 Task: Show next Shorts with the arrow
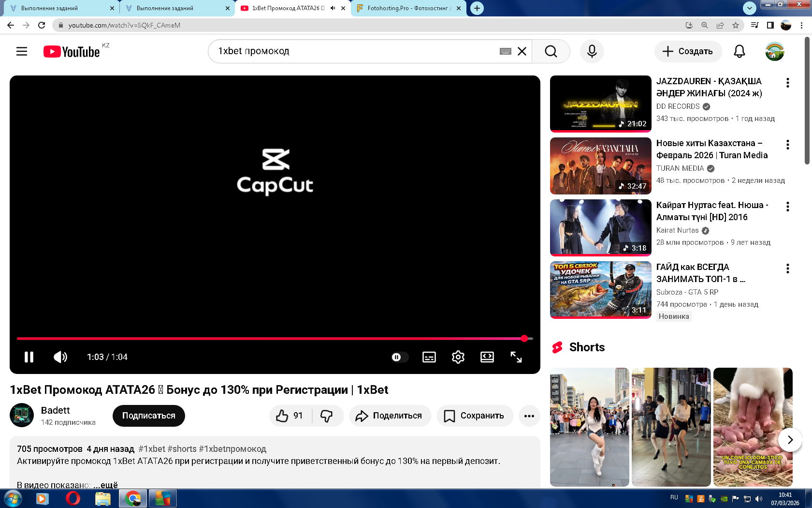(790, 440)
